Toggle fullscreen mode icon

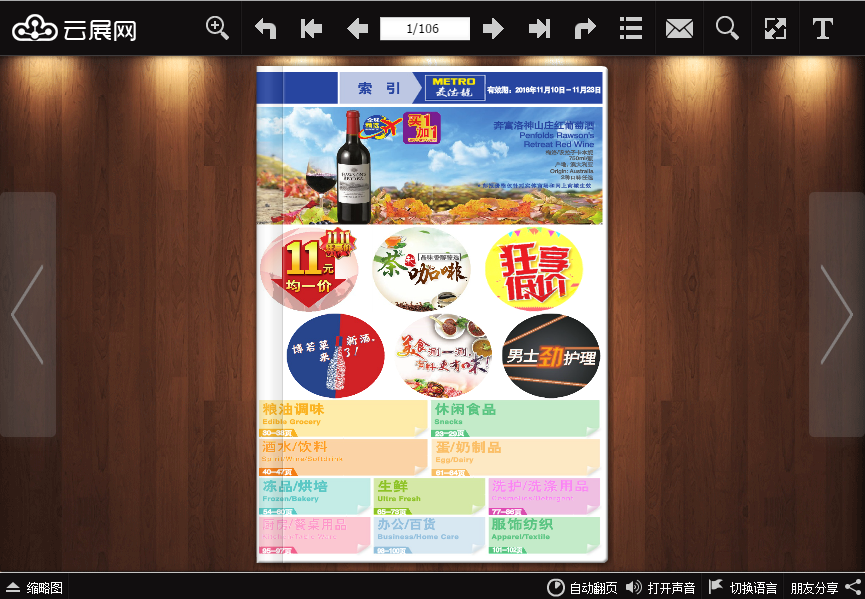tap(775, 28)
